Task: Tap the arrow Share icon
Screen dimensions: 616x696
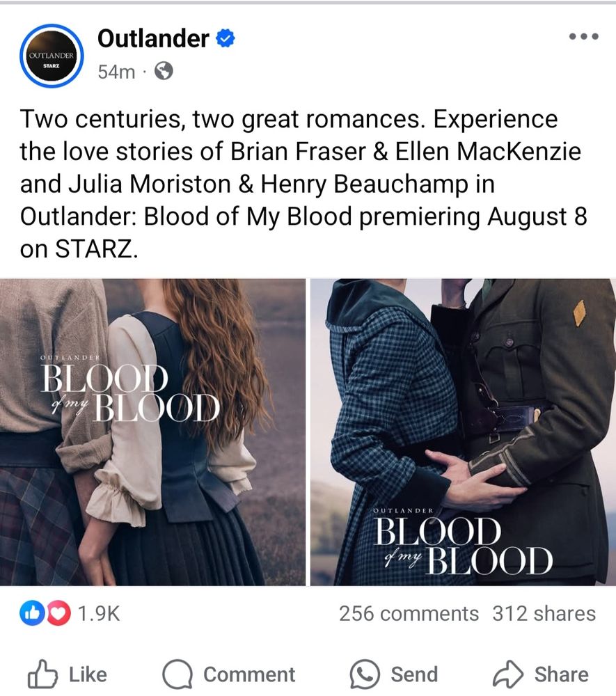Action: [x=509, y=674]
